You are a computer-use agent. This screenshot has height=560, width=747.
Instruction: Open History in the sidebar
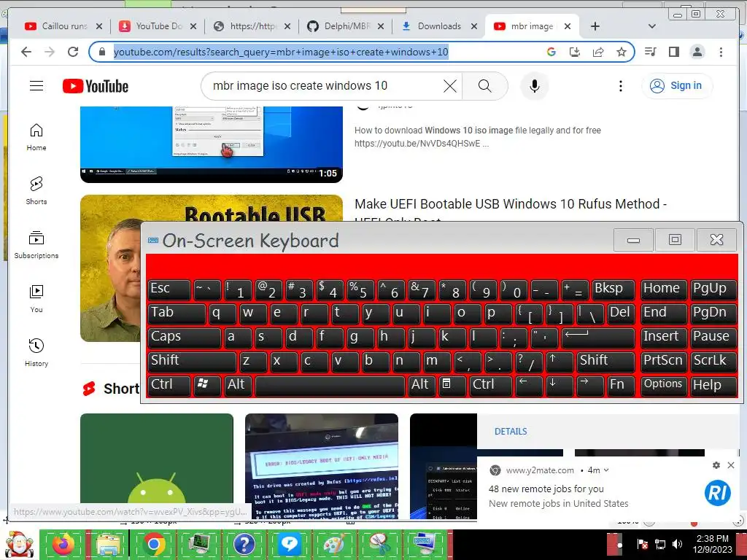pyautogui.click(x=36, y=352)
